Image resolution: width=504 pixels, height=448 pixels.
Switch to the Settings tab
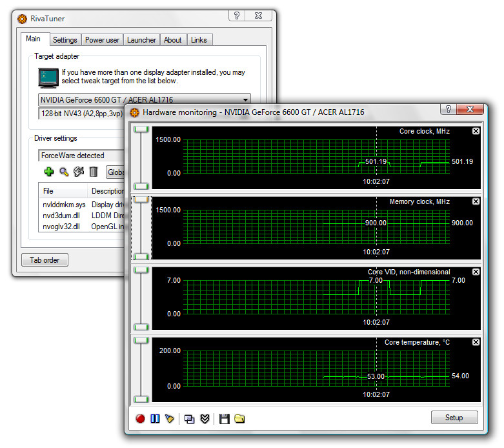click(65, 40)
